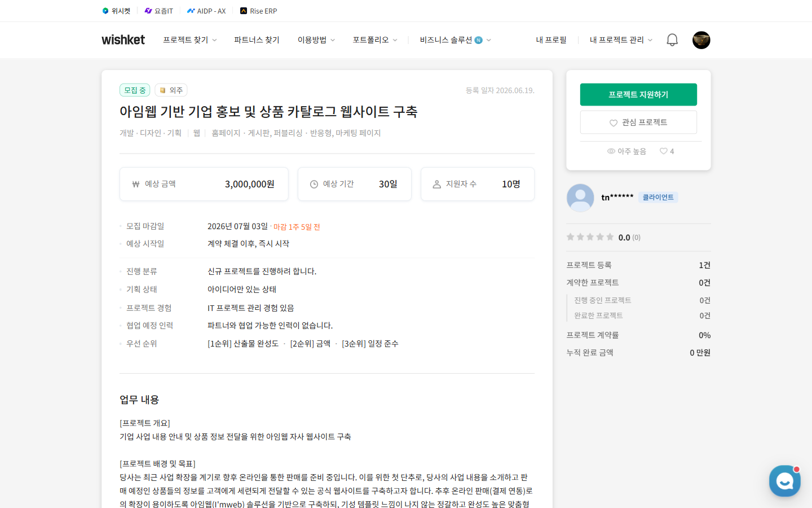Screen dimensions: 812x508
Task: Click the 외주 tag badge
Action: click(x=171, y=90)
